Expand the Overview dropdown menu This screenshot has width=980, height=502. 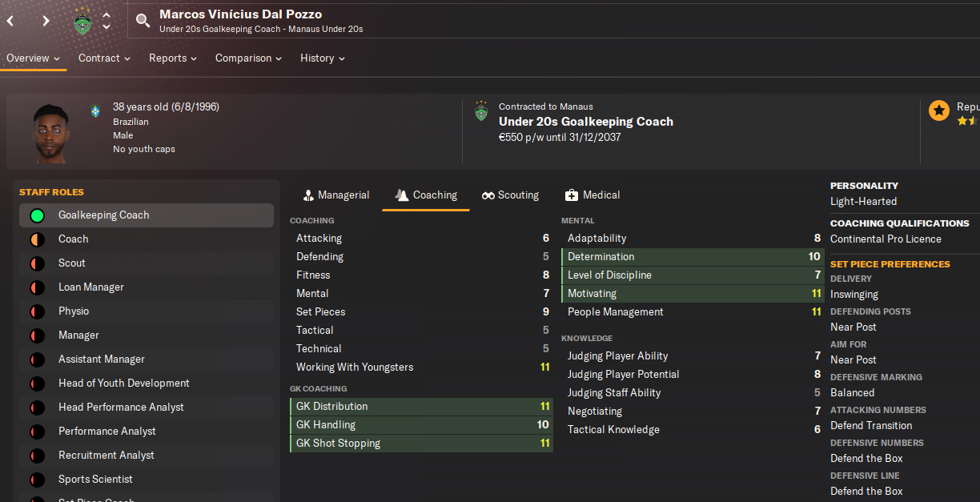[x=34, y=58]
